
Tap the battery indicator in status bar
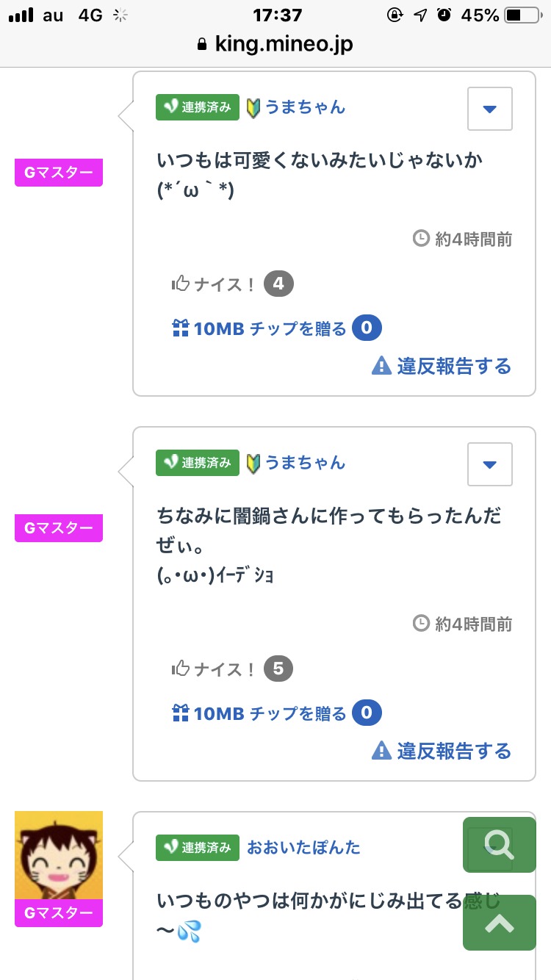523,15
